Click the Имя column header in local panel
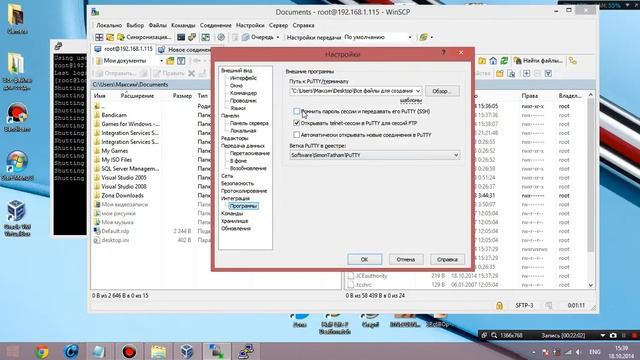Screen dimensions: 640x360 (100, 96)
